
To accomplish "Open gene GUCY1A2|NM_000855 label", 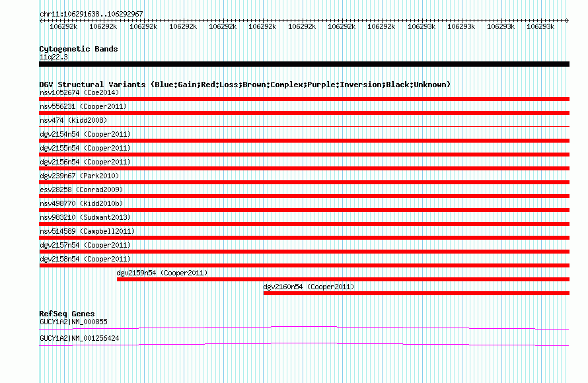I will (73, 322).
